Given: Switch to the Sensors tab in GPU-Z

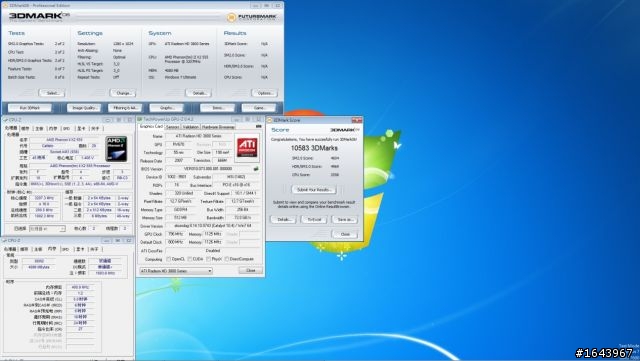Looking at the screenshot, I should 172,127.
